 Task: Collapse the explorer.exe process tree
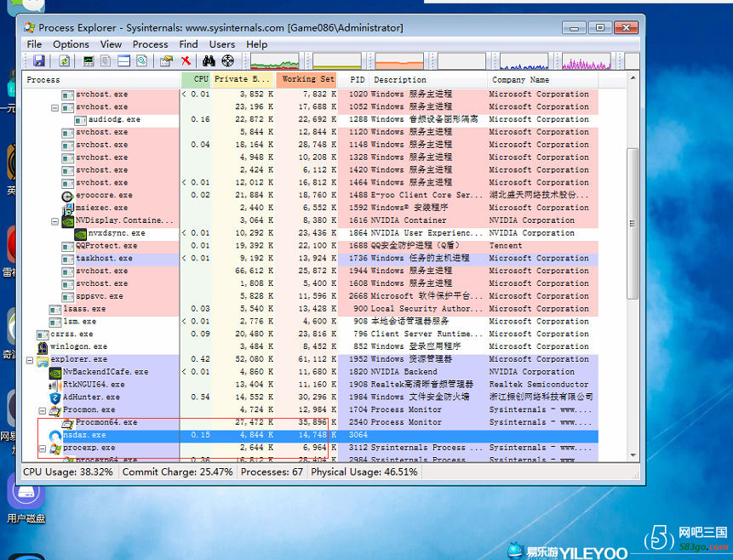(30, 360)
